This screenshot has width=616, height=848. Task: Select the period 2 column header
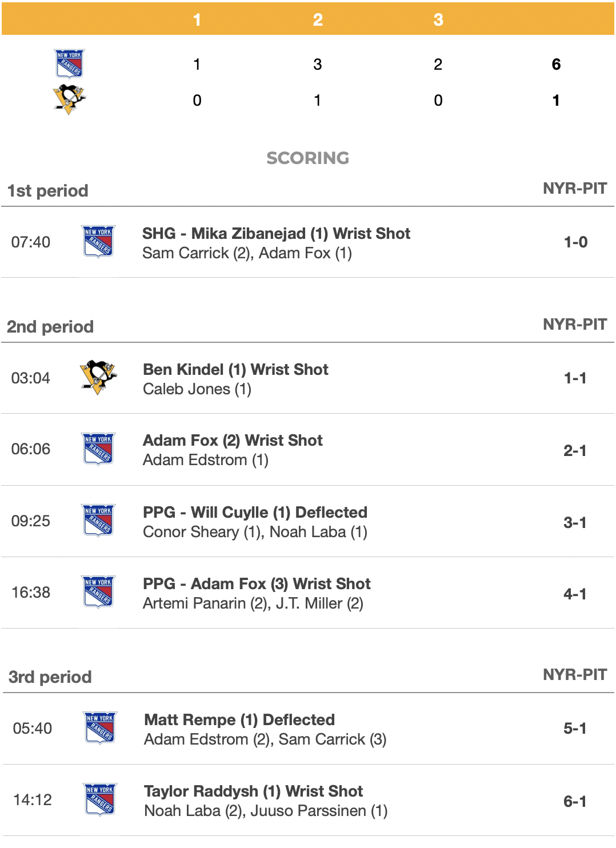(318, 19)
